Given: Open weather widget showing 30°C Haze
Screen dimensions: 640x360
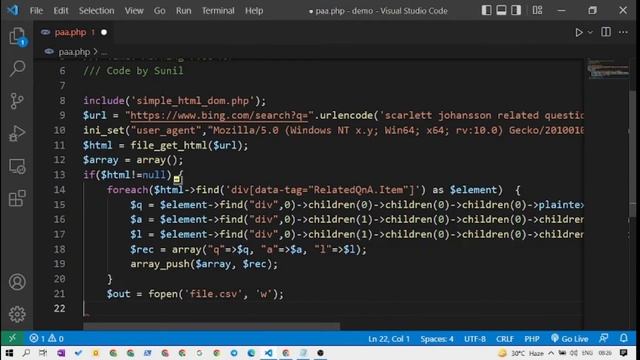Looking at the screenshot, I should (x=521, y=353).
